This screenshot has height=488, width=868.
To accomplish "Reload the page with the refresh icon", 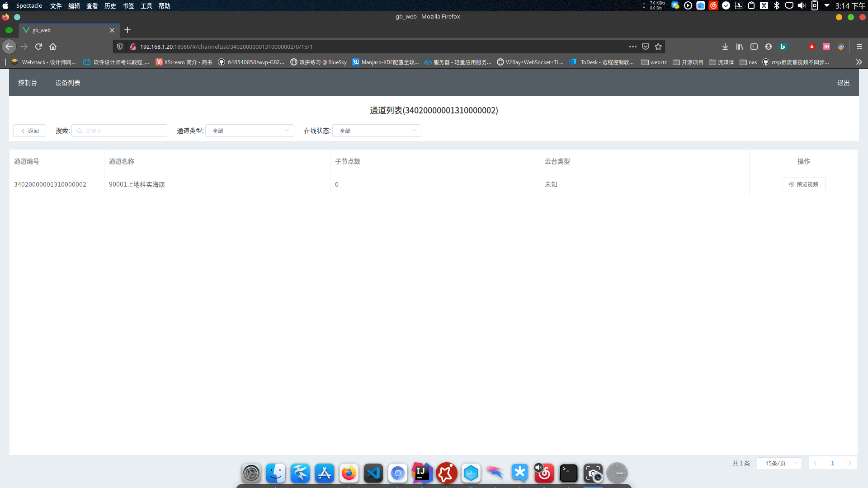I will click(x=38, y=47).
